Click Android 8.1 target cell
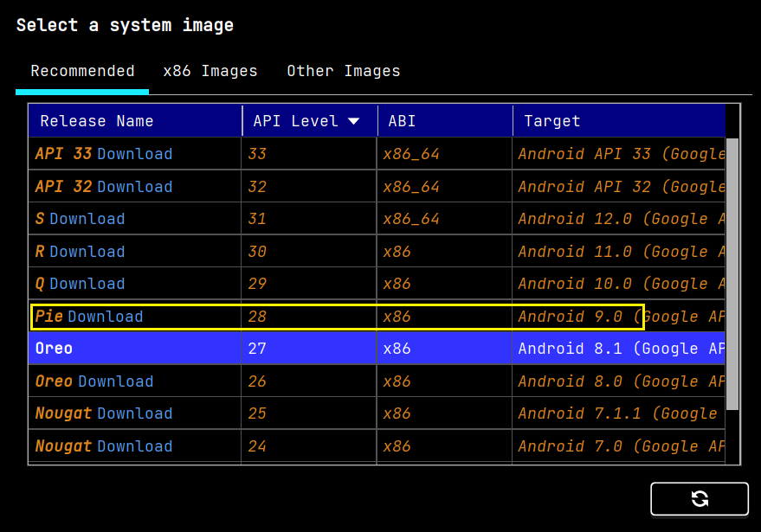Viewport: 761px width, 532px height. (x=619, y=349)
